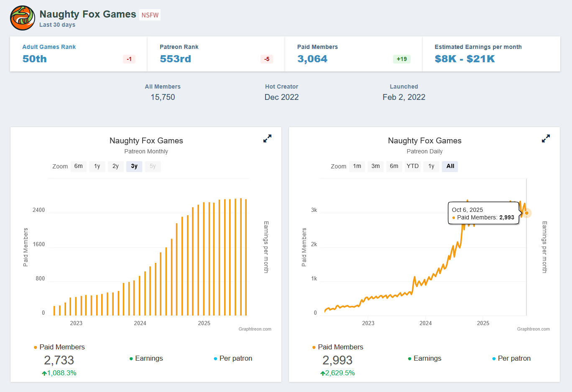Click the Oct 6, 2025 data point marker
This screenshot has height=392, width=572.
pos(527,213)
